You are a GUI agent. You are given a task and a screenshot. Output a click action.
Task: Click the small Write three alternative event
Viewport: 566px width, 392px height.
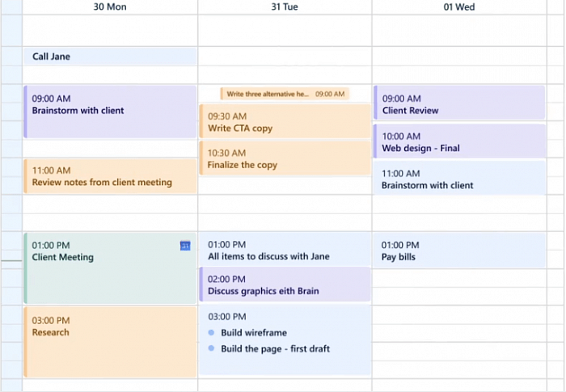pyautogui.click(x=285, y=94)
